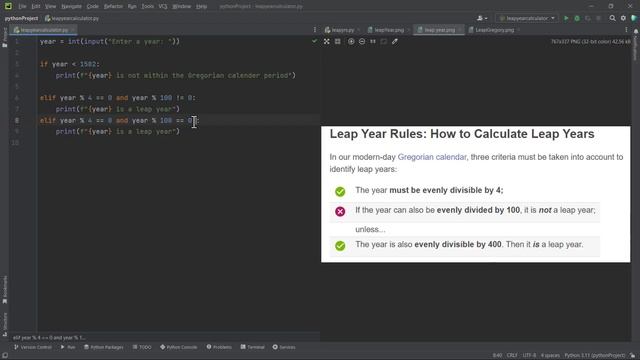Run the leapyearcalculator configuration
The height and width of the screenshot is (360, 640).
pos(566,18)
